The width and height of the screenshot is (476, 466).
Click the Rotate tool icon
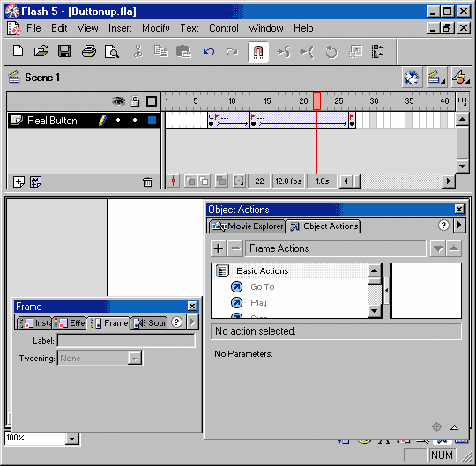click(331, 52)
